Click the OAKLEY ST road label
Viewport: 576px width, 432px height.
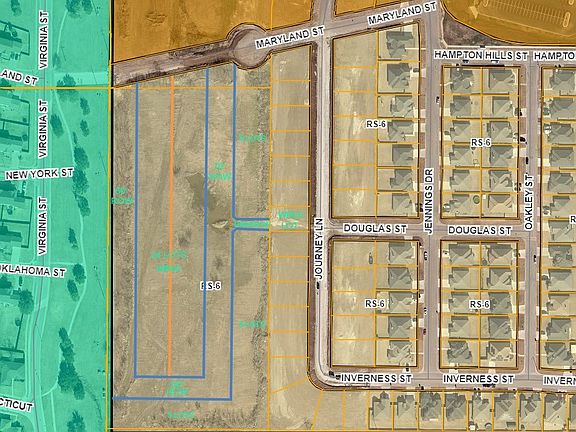coord(529,202)
